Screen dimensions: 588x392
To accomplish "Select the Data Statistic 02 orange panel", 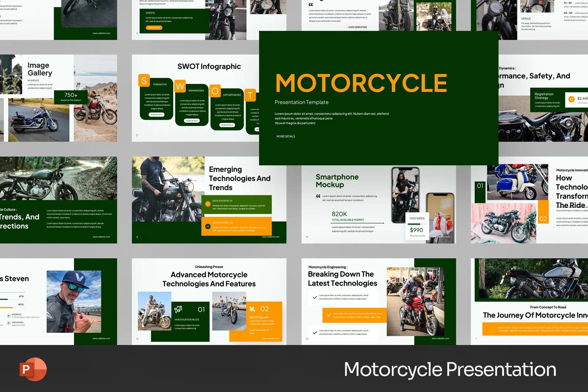I will click(236, 226).
